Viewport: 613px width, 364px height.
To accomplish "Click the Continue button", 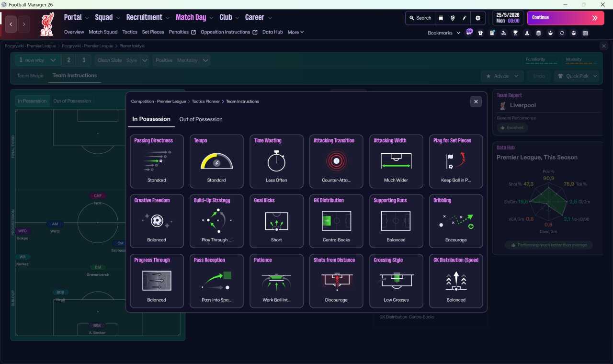I will (566, 18).
